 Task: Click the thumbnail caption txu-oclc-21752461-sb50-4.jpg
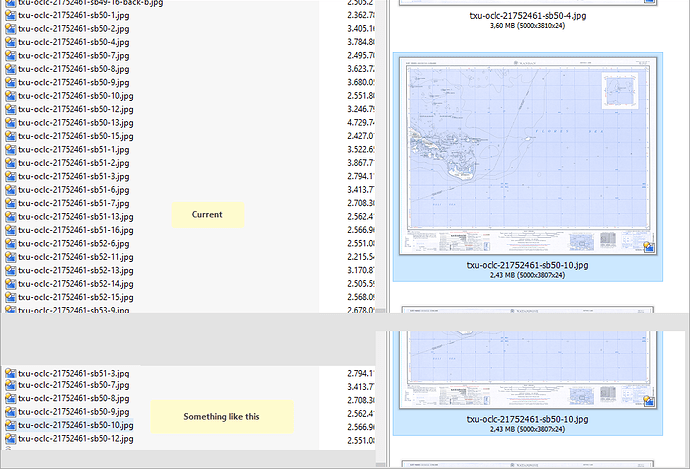(528, 16)
